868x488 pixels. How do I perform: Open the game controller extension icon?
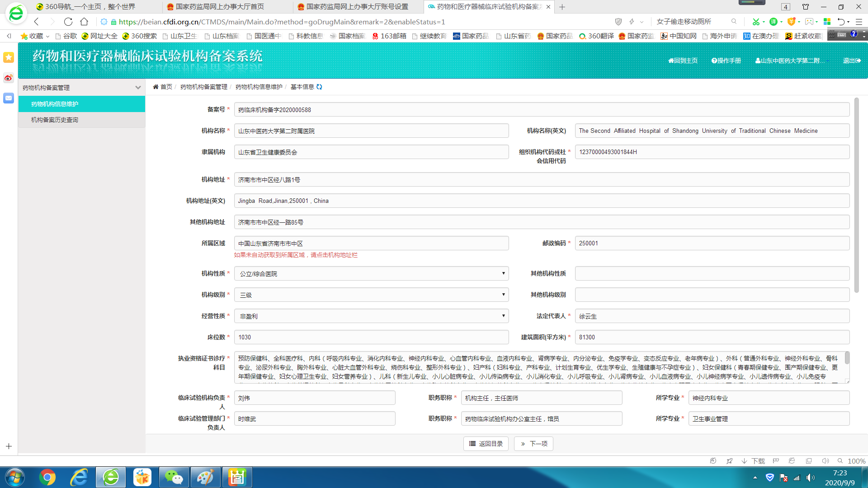(809, 22)
